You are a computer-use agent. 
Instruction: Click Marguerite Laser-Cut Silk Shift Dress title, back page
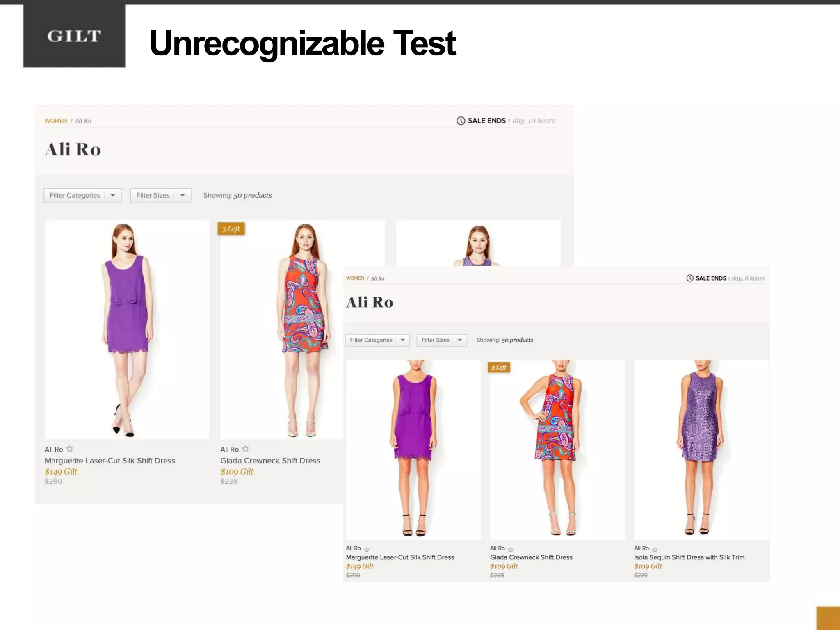point(110,461)
